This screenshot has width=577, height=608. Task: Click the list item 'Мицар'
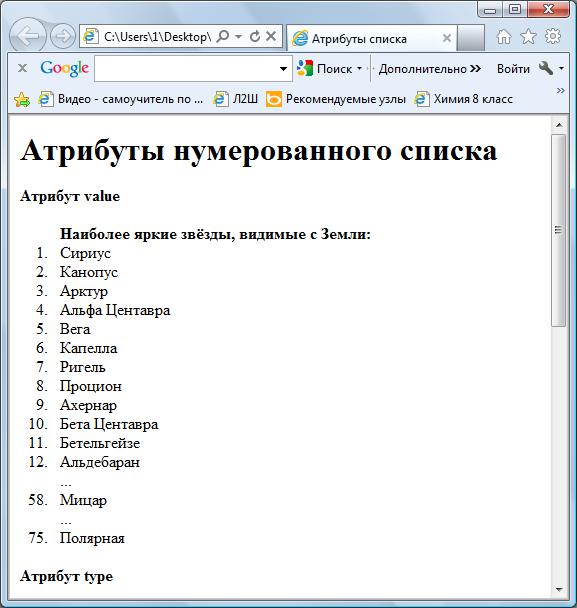pos(83,500)
